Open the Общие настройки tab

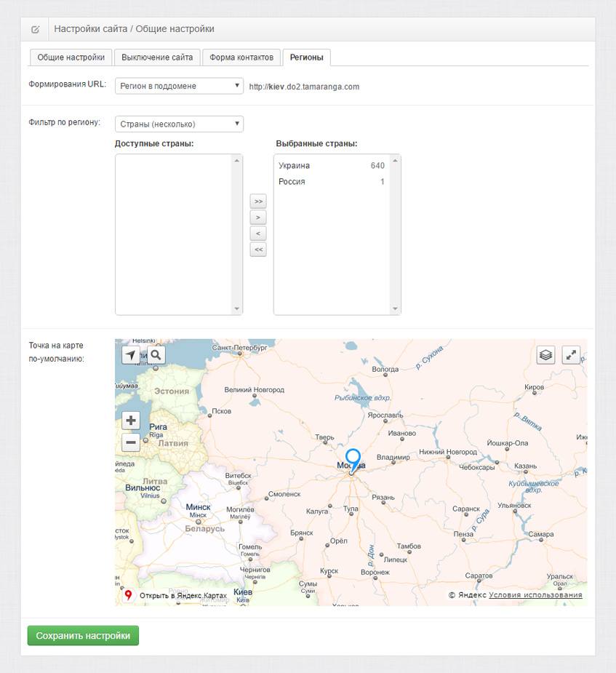71,57
